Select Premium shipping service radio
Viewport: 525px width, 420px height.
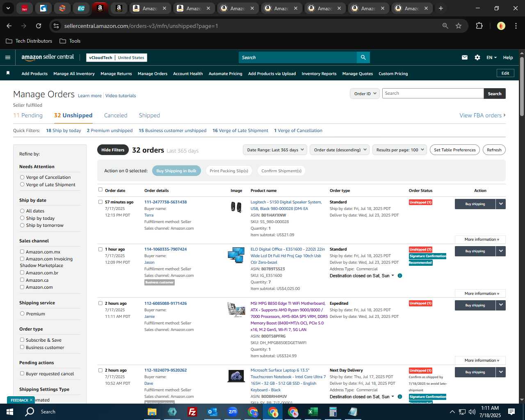22,314
